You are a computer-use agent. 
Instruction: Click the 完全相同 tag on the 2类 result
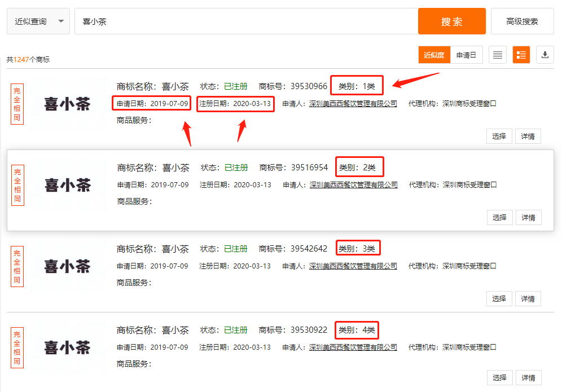(x=17, y=185)
